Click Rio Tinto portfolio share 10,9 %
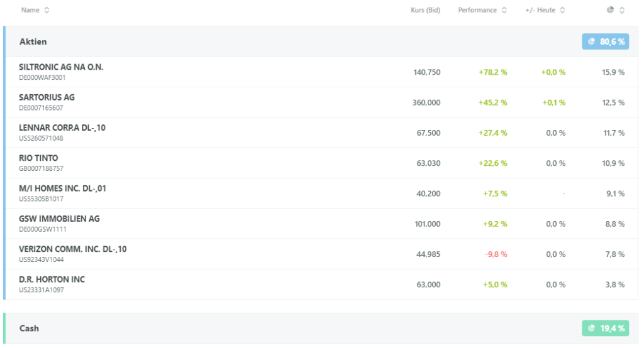The image size is (644, 348). (x=613, y=163)
